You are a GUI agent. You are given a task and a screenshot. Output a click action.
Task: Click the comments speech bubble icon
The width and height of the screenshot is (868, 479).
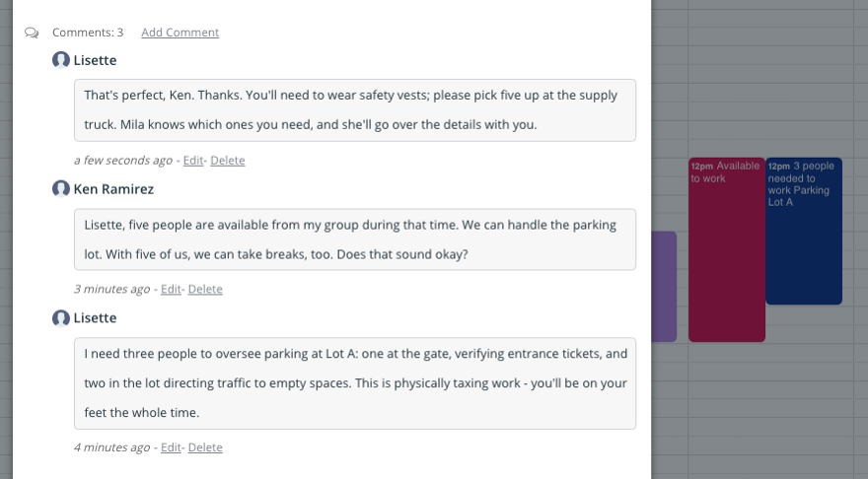[x=32, y=34]
